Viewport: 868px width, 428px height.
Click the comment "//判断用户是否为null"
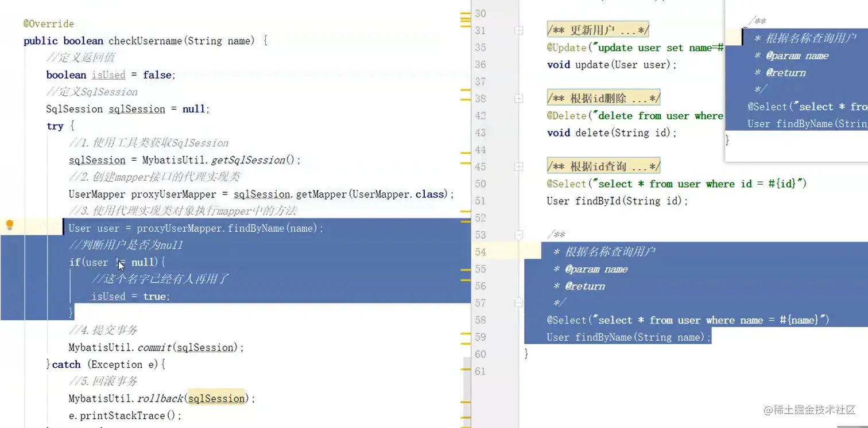click(126, 245)
